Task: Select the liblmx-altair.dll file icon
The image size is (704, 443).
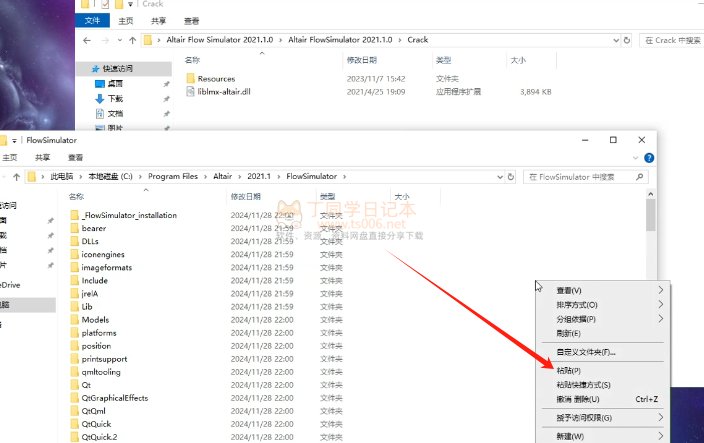Action: 190,92
